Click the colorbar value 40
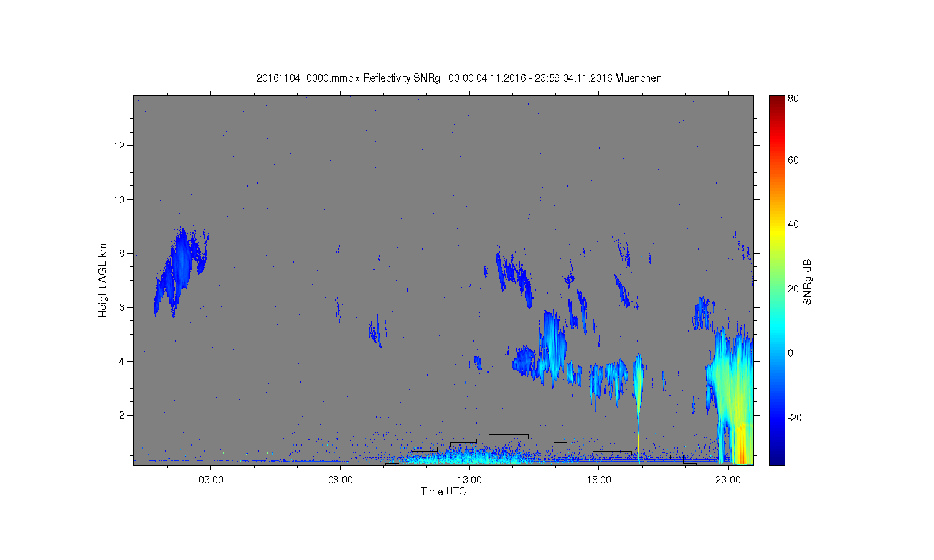 pyautogui.click(x=793, y=225)
